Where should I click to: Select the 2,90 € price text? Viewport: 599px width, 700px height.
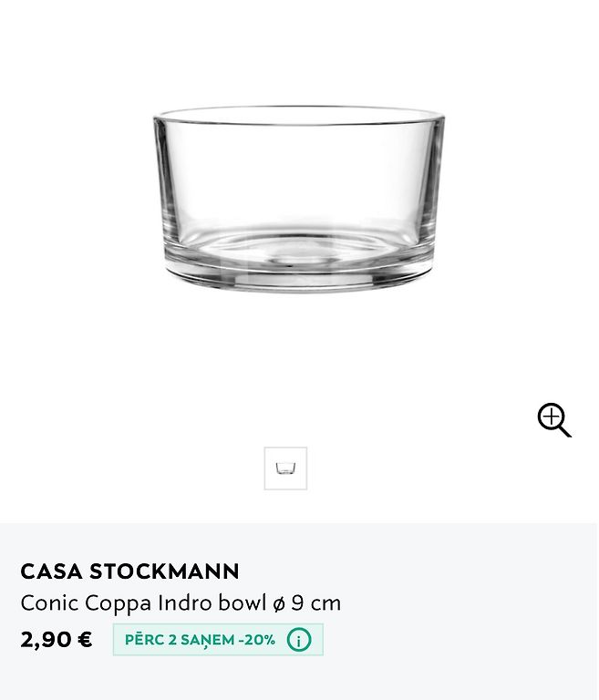click(x=57, y=640)
